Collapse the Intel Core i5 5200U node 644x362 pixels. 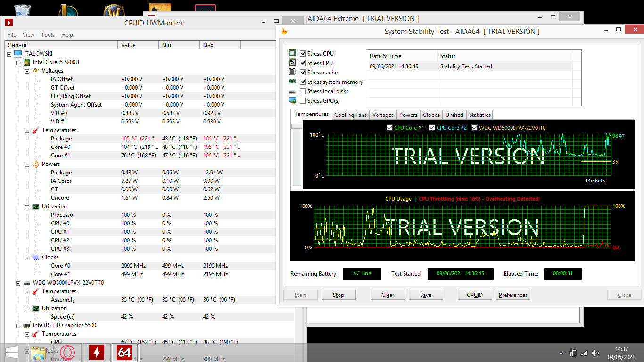18,62
